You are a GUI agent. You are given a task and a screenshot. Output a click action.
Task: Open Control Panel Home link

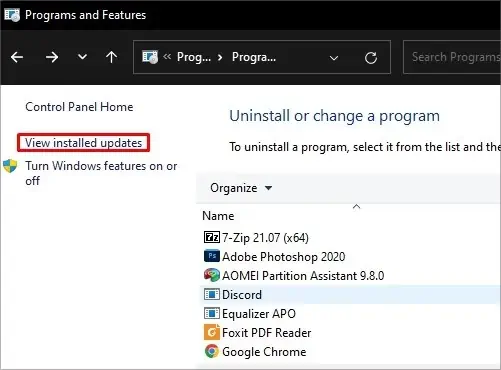(x=79, y=107)
